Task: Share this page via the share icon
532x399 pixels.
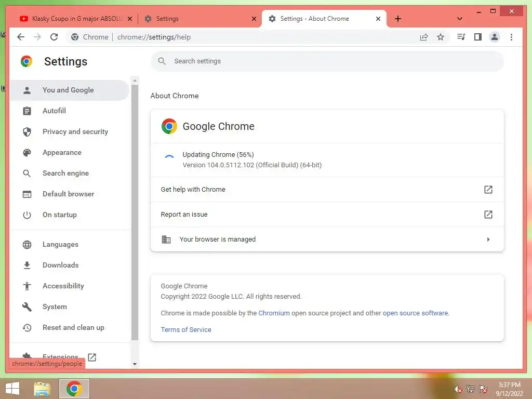Action: [x=424, y=37]
